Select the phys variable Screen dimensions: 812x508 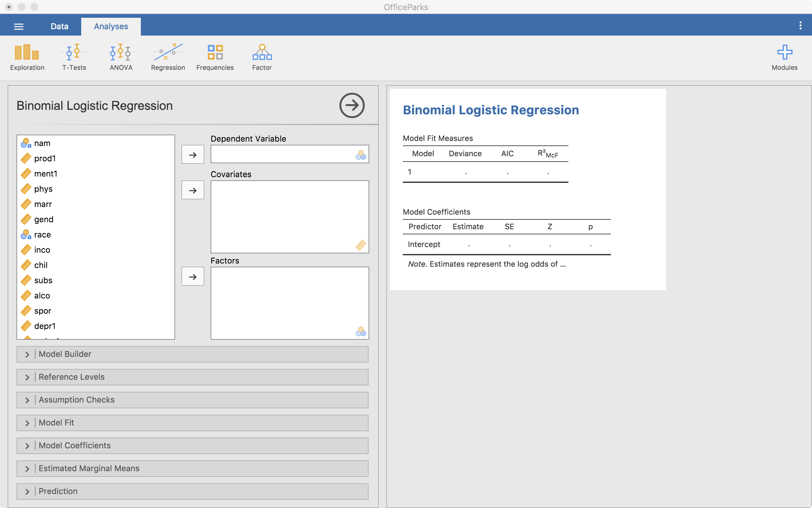[95, 189]
